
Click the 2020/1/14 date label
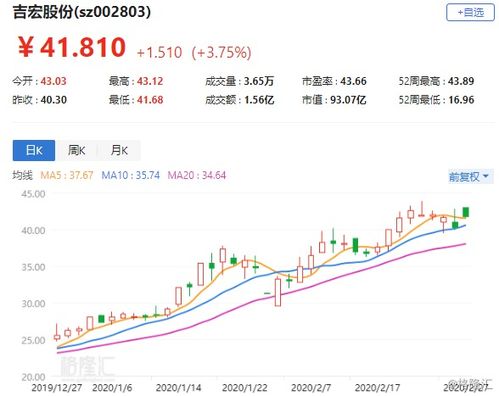pos(178,388)
